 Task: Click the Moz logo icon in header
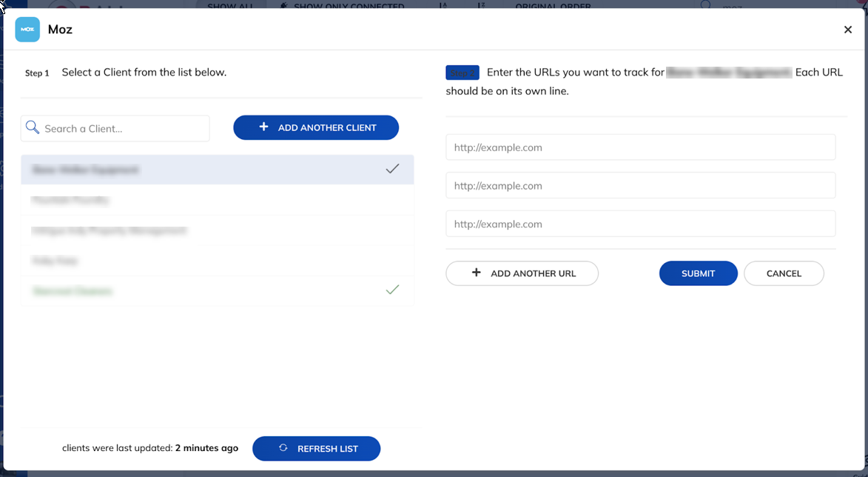(27, 30)
